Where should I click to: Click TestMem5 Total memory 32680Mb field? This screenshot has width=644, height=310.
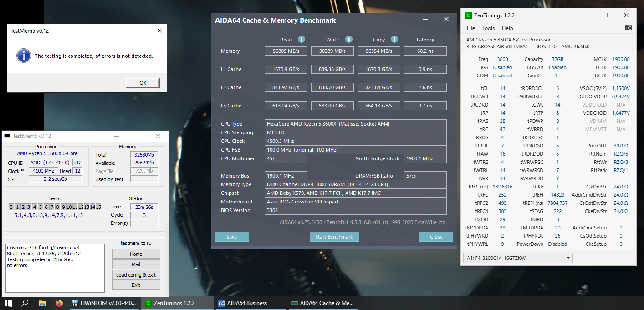[x=144, y=154]
